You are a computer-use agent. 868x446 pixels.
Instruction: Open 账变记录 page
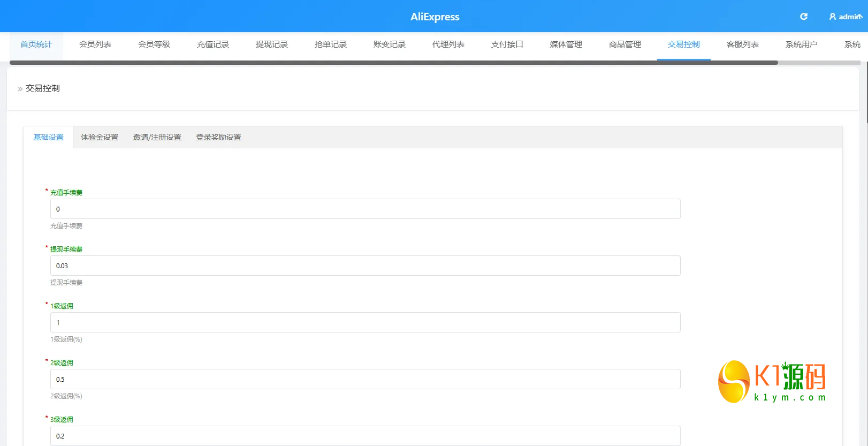point(390,44)
